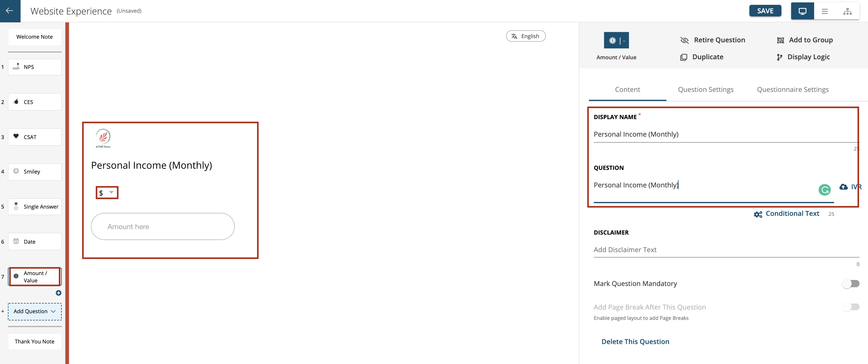
Task: Click the Single Answer question icon
Action: (x=16, y=206)
